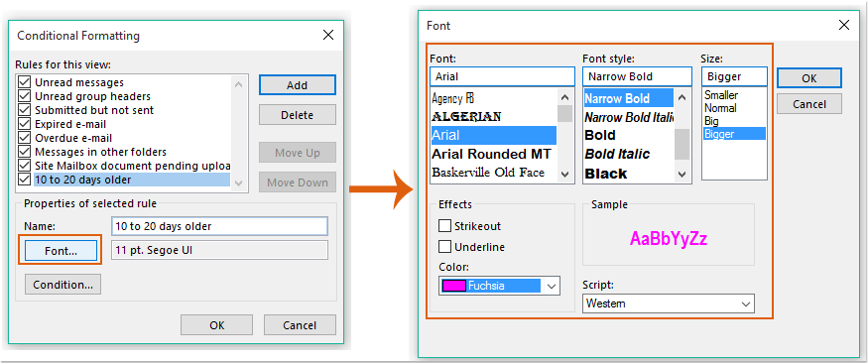Click the rule Name input field

coord(220,226)
